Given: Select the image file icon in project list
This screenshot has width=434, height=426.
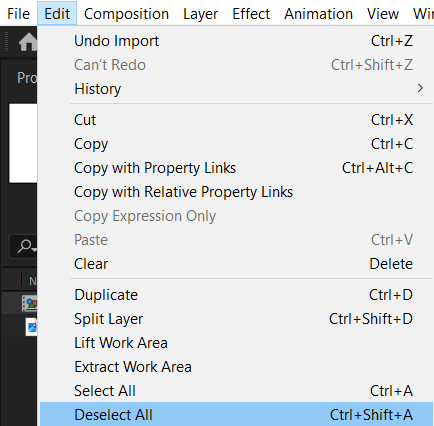Looking at the screenshot, I should [x=32, y=327].
